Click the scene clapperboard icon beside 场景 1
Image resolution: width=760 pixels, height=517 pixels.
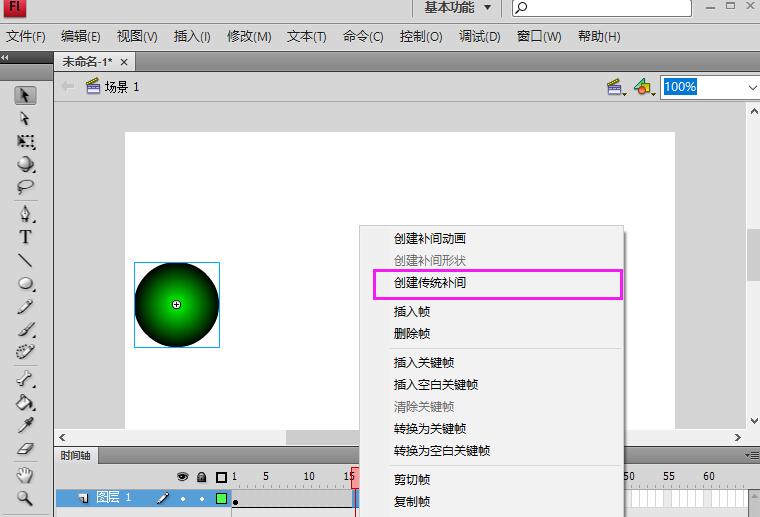point(93,86)
